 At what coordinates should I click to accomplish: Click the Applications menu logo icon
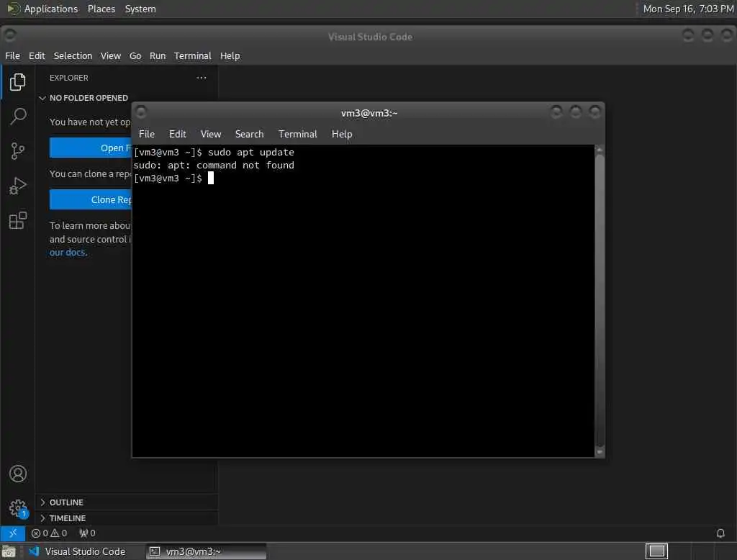pyautogui.click(x=13, y=9)
